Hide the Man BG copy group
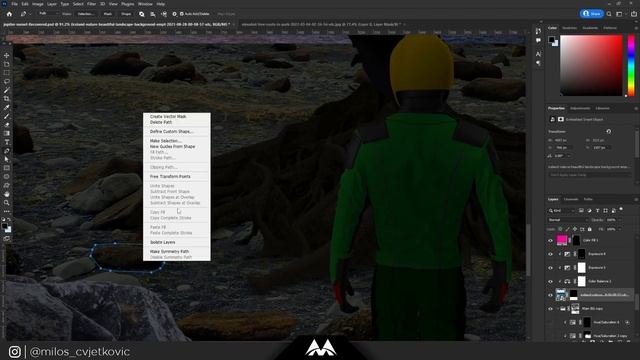The height and width of the screenshot is (360, 640). coord(550,309)
